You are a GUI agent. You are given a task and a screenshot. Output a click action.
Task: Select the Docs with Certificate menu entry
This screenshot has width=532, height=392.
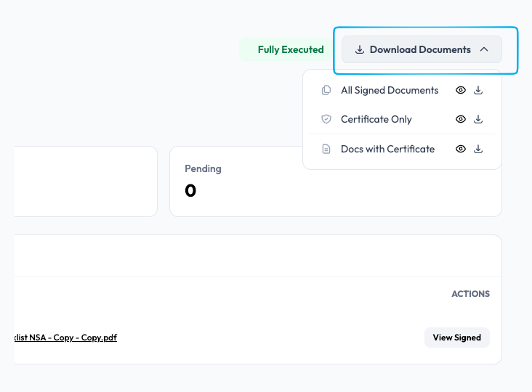387,149
